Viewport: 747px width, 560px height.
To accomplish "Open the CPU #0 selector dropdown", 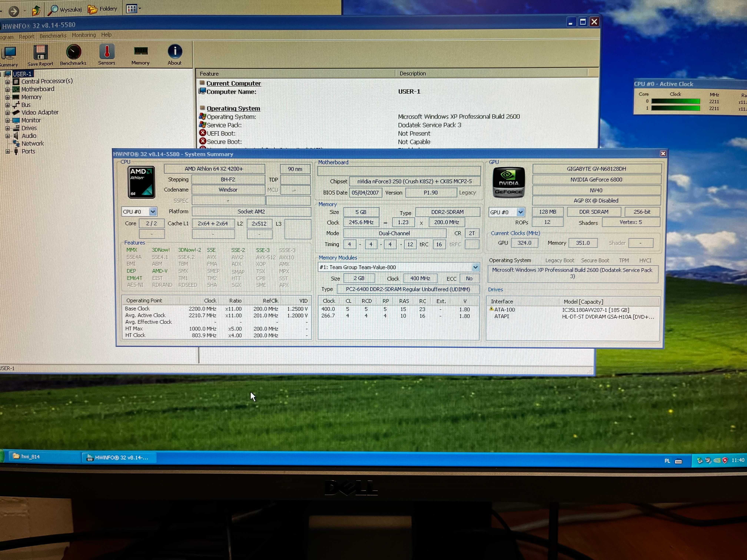I will 153,212.
